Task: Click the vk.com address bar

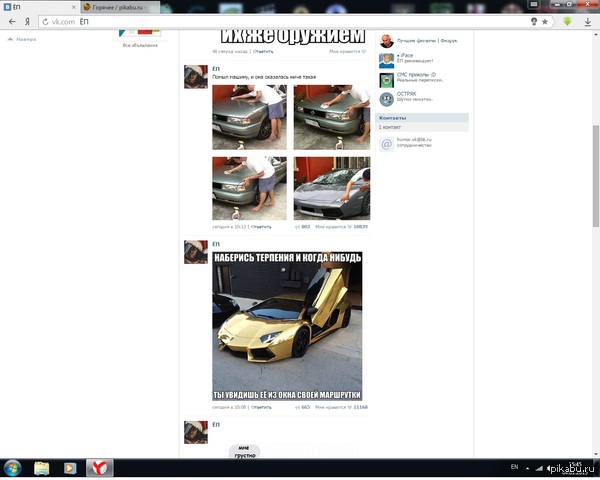Action: click(x=280, y=21)
